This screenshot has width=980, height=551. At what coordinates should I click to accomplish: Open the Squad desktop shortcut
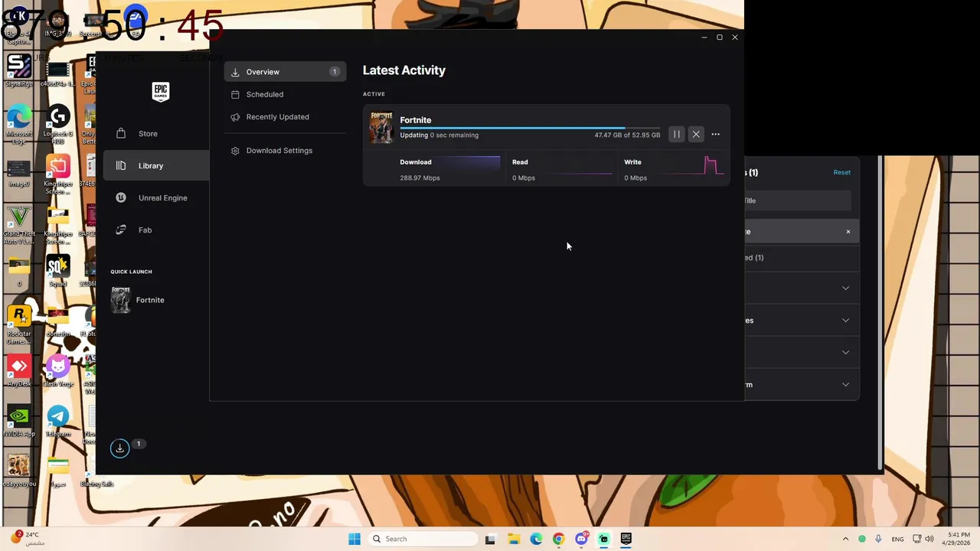[x=58, y=270]
